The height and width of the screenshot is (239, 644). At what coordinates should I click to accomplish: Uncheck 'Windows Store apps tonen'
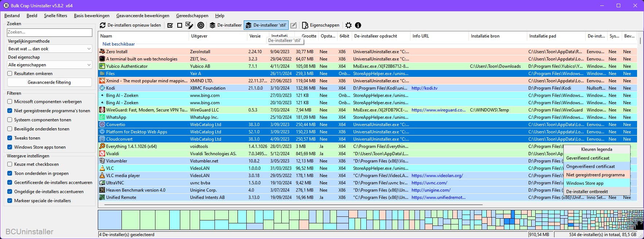coord(10,147)
